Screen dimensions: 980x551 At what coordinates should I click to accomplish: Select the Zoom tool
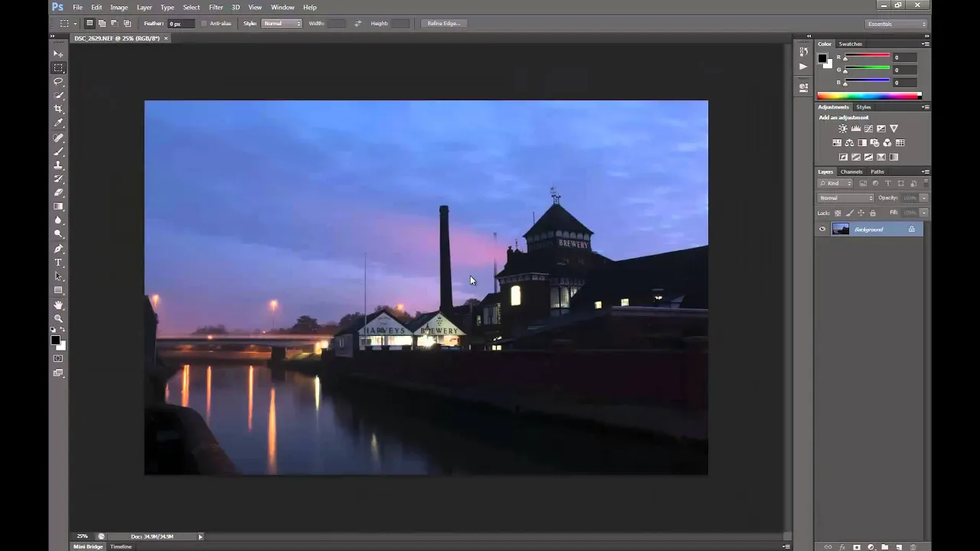point(58,318)
